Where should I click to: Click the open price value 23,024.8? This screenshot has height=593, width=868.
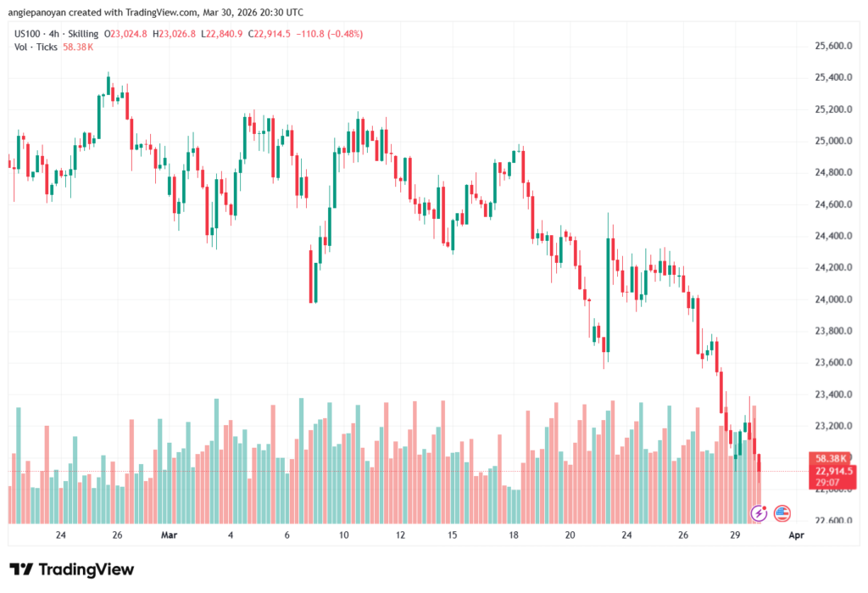(130, 33)
